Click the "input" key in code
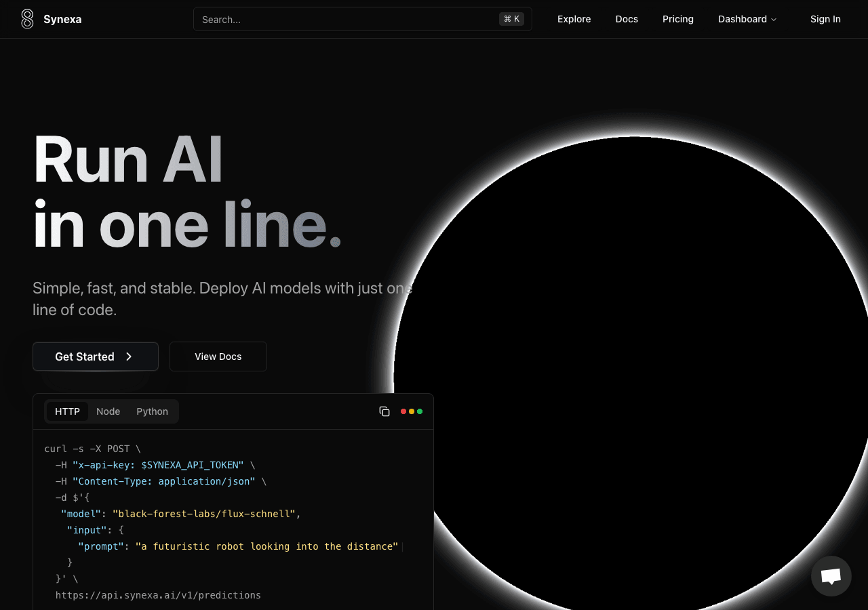 click(x=87, y=530)
